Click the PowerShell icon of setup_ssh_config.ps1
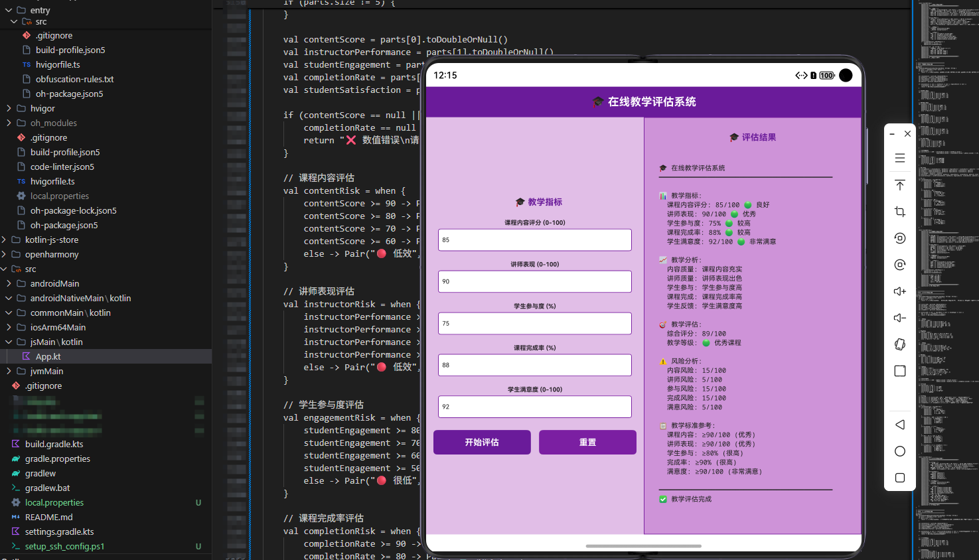This screenshot has height=560, width=979. [x=16, y=546]
